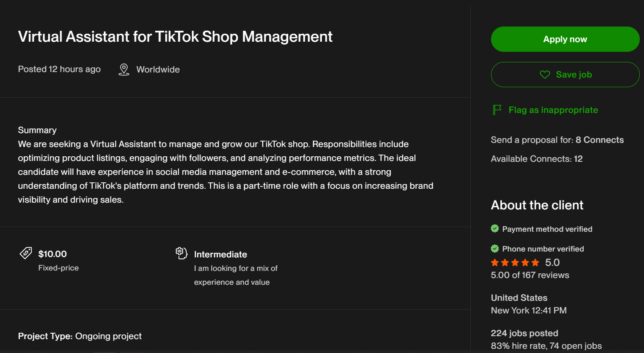
Task: Click the price tag icon beside $10.00
Action: click(x=26, y=253)
